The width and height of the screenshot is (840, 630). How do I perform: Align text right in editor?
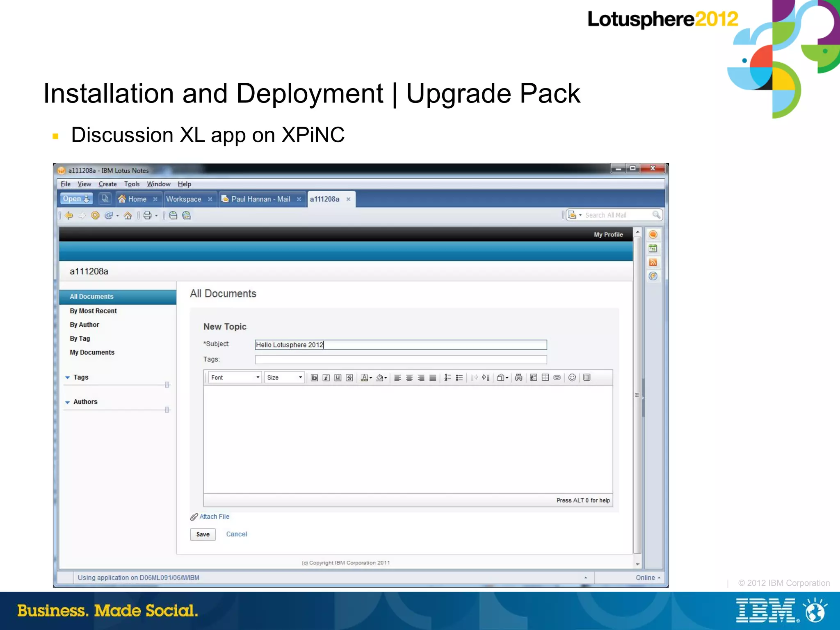421,378
